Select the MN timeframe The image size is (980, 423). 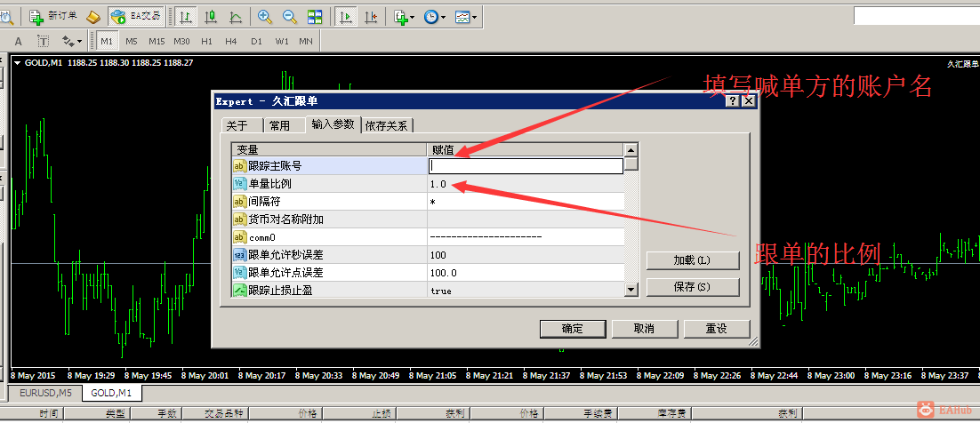306,42
